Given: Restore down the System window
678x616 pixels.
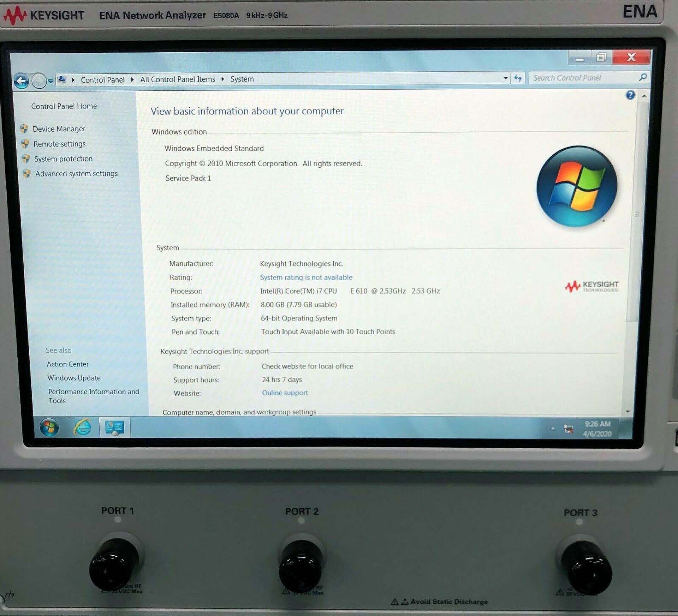Looking at the screenshot, I should (x=601, y=57).
